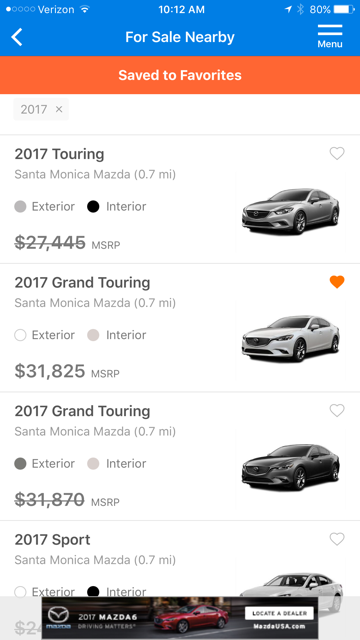Select white exterior swatch on $31,825 listing
The height and width of the screenshot is (640, 360).
(x=20, y=335)
